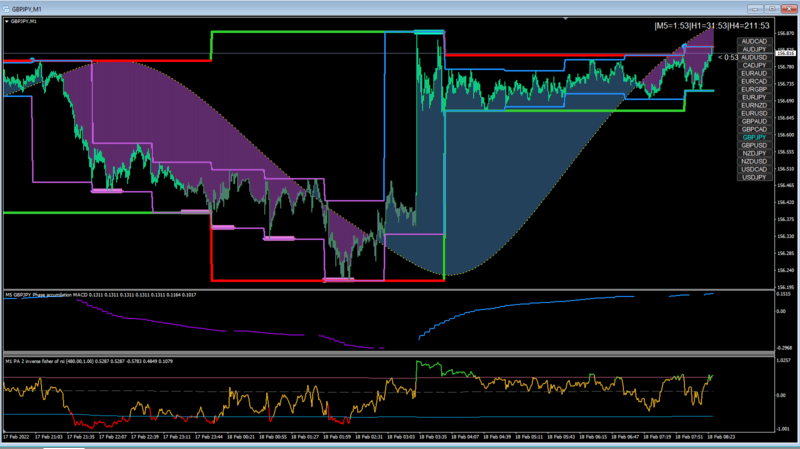
Task: Click the 156.600 price scale label
Action: point(786,135)
